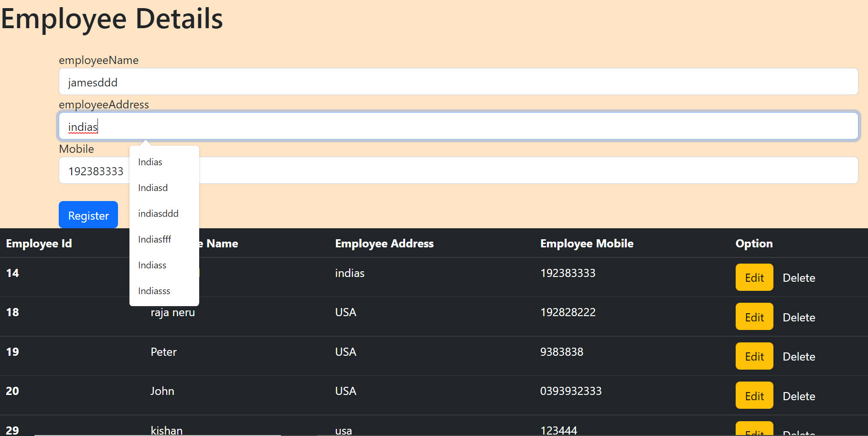
Task: Click the "Employee Address" column header
Action: [x=384, y=244]
